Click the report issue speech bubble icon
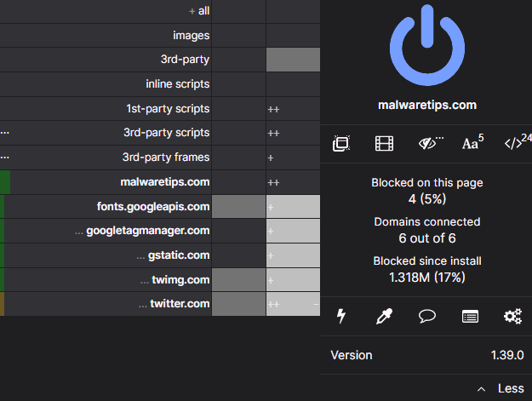The width and height of the screenshot is (532, 401). [x=426, y=317]
